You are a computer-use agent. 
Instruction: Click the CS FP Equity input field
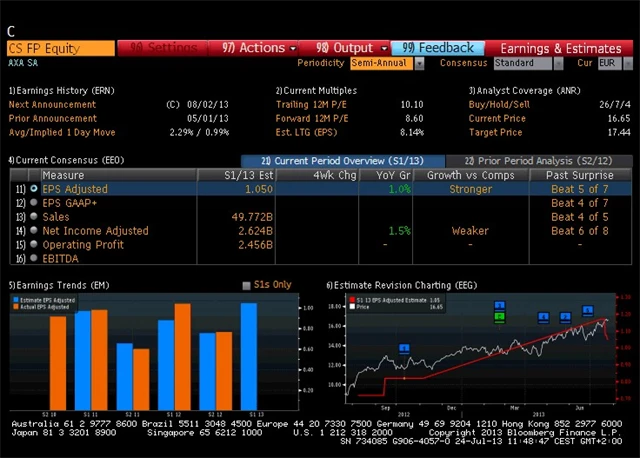tap(60, 47)
